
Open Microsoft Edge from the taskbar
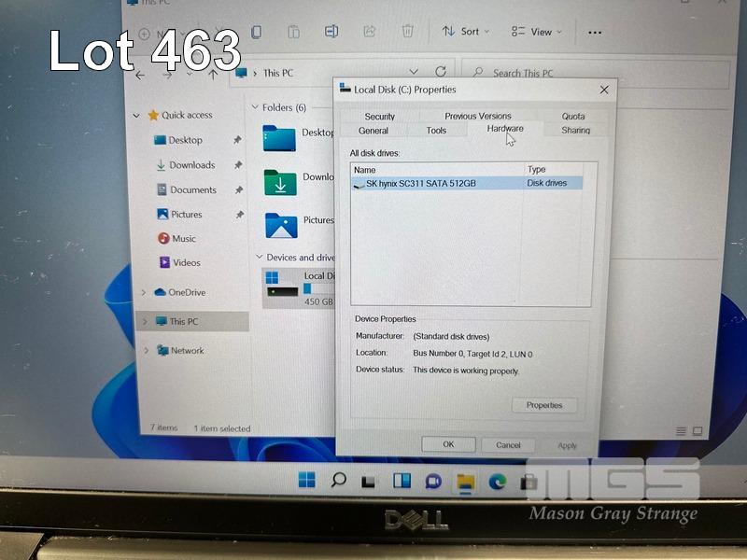coord(498,481)
